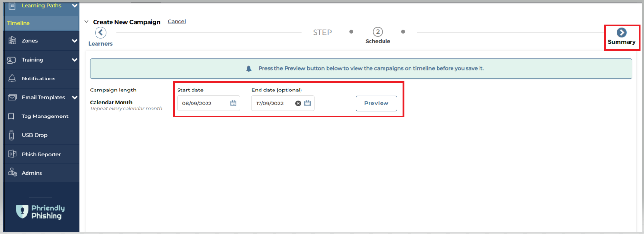
Task: Select Tag Management bookmark icon
Action: [x=12, y=116]
